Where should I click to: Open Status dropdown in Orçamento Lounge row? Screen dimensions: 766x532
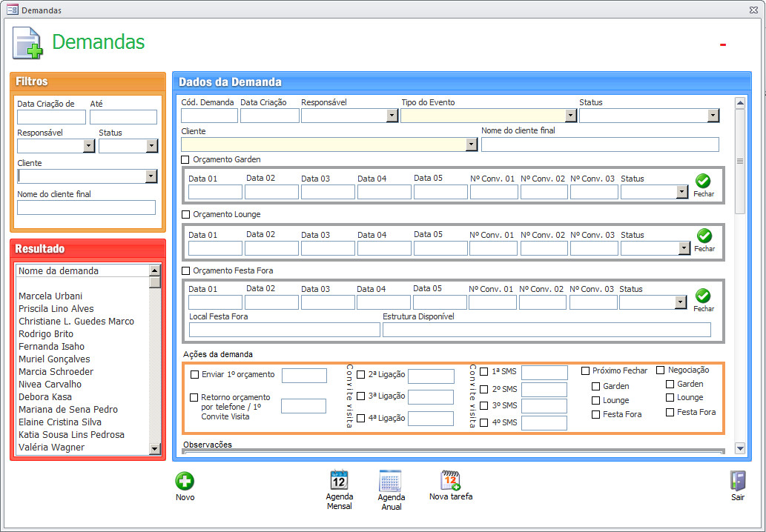(684, 248)
